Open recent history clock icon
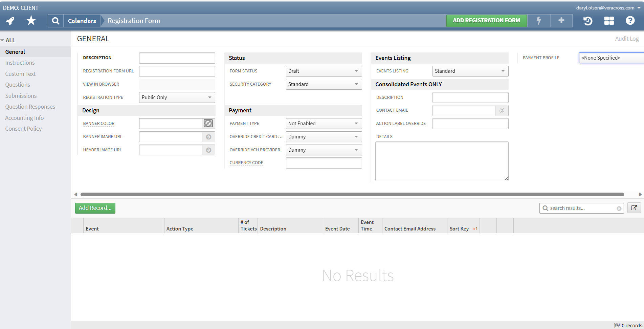644x329 pixels. click(x=588, y=21)
